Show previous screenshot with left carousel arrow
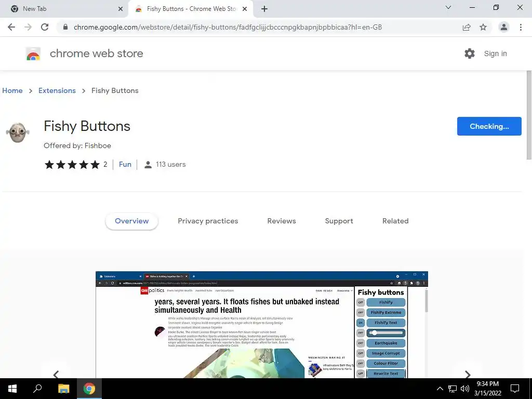The height and width of the screenshot is (399, 532). [56, 374]
